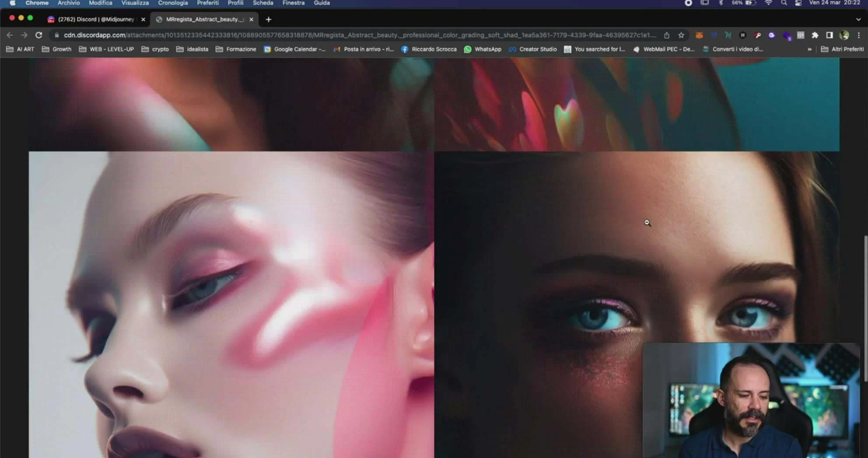The image size is (868, 458).
Task: Open the Bluetooth status menu
Action: point(721,3)
